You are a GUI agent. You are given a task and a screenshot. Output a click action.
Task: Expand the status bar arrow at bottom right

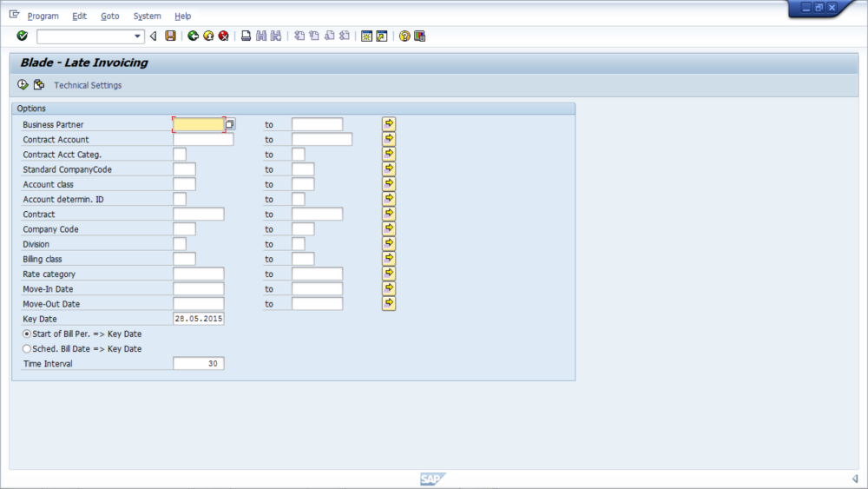(855, 479)
